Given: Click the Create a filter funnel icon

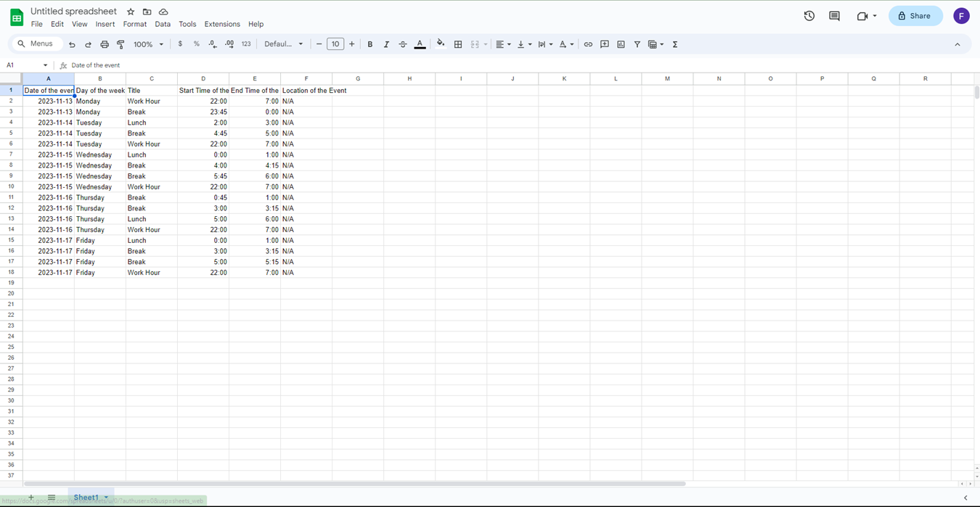Looking at the screenshot, I should point(637,44).
